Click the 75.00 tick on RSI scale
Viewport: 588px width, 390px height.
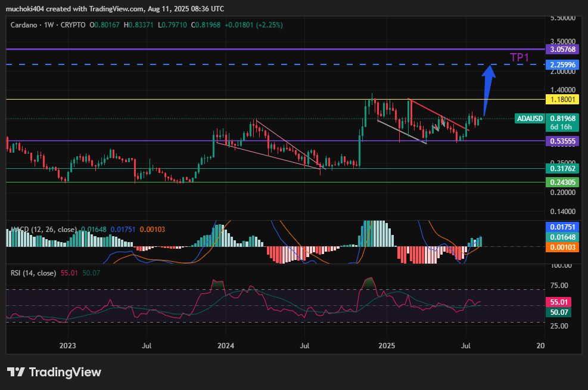tap(559, 285)
